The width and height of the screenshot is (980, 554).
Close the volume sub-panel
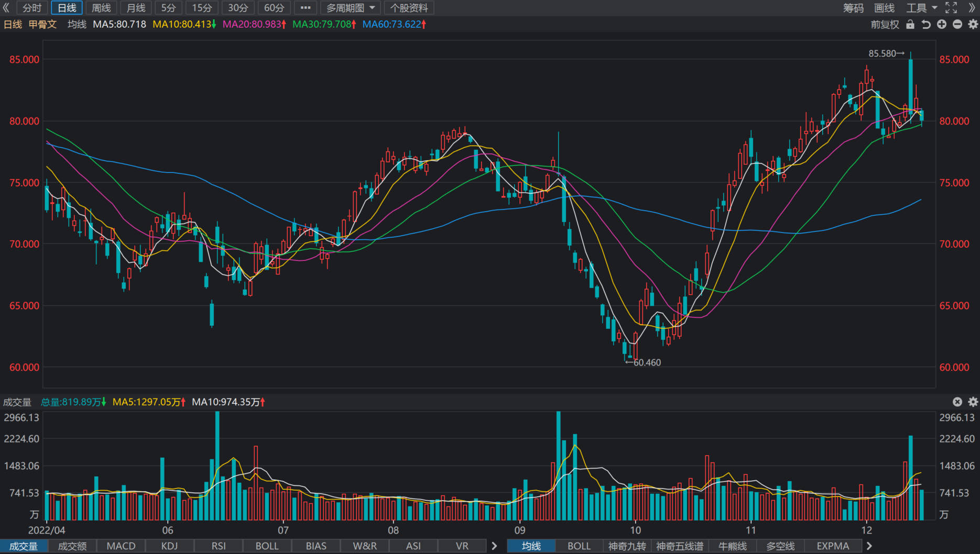(x=957, y=402)
